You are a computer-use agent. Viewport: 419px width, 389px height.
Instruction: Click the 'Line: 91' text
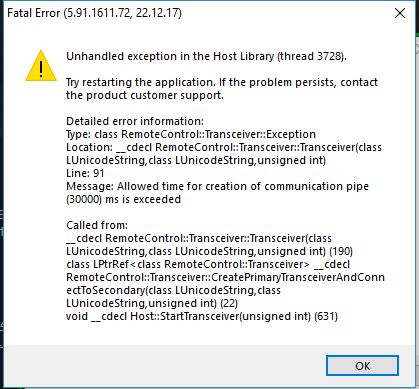(85, 173)
